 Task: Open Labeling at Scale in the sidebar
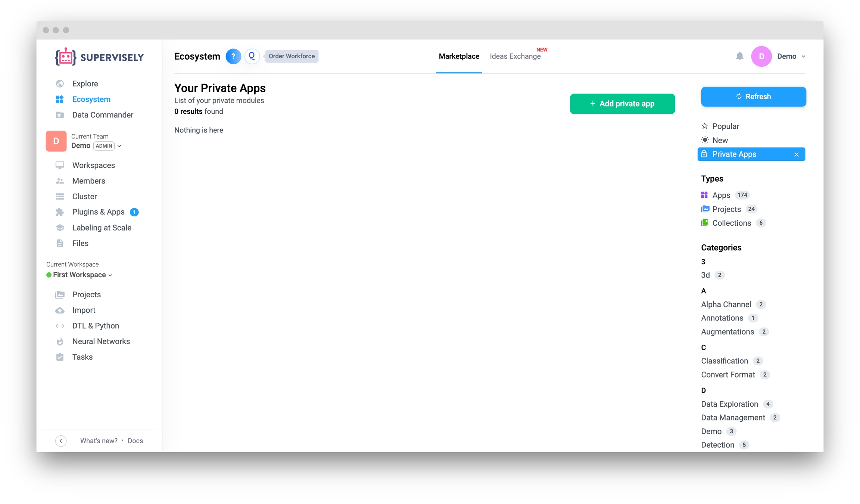102,228
